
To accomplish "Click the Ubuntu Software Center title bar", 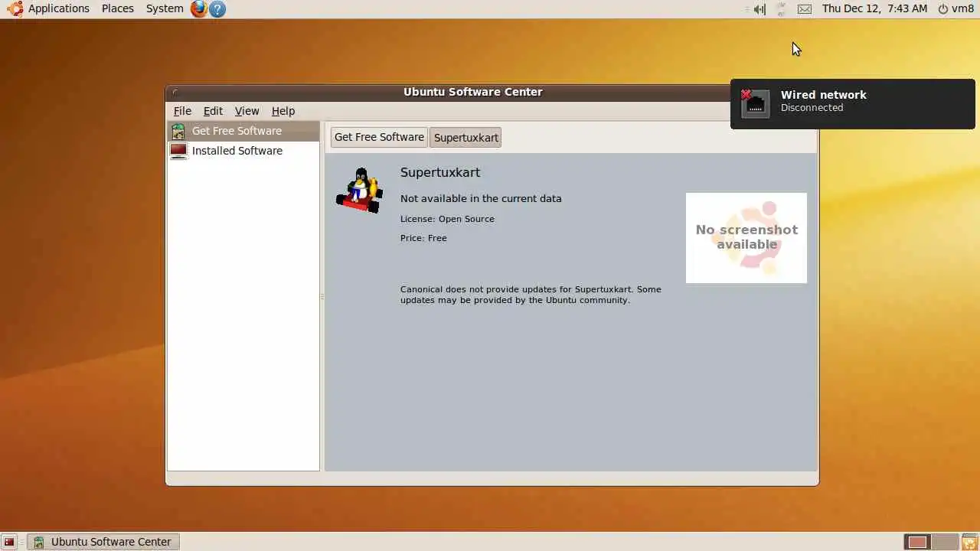I will 473,92.
